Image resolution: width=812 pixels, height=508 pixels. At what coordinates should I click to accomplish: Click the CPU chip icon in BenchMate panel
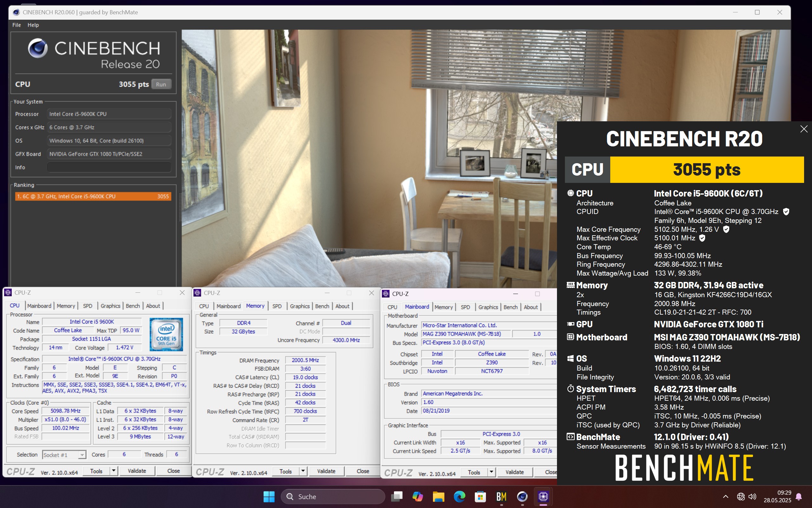pyautogui.click(x=570, y=193)
